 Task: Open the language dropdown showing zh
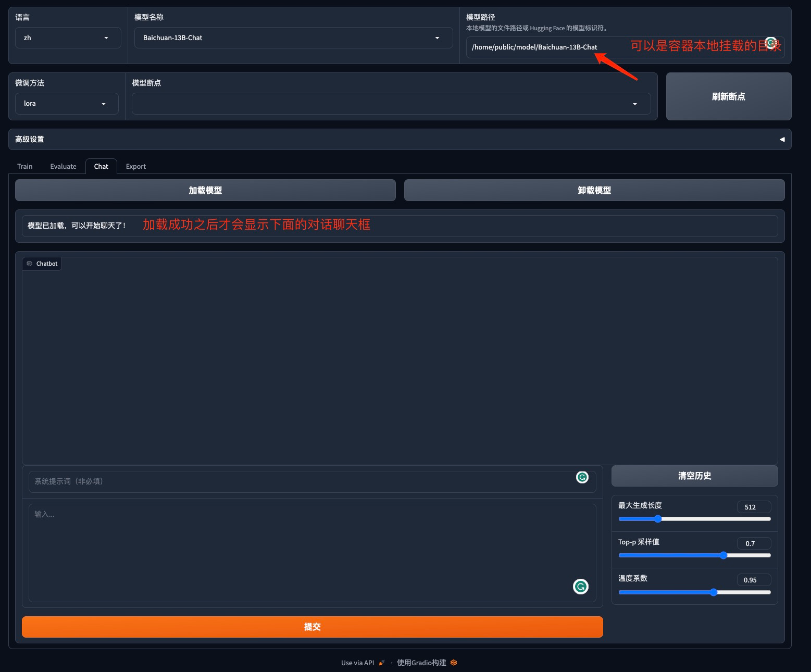(x=68, y=38)
